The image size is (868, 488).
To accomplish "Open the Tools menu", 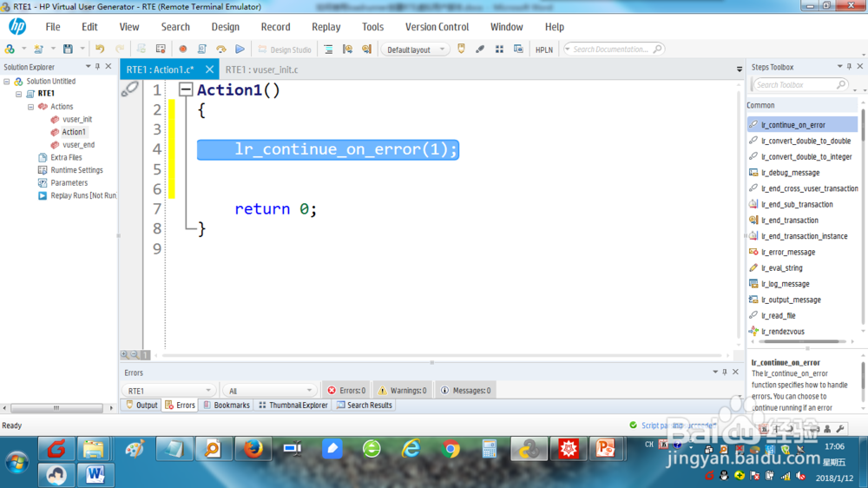I will [372, 27].
